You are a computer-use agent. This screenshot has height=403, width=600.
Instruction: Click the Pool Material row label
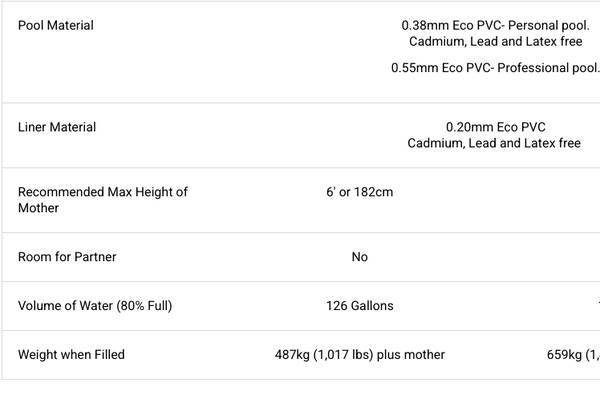click(x=56, y=25)
